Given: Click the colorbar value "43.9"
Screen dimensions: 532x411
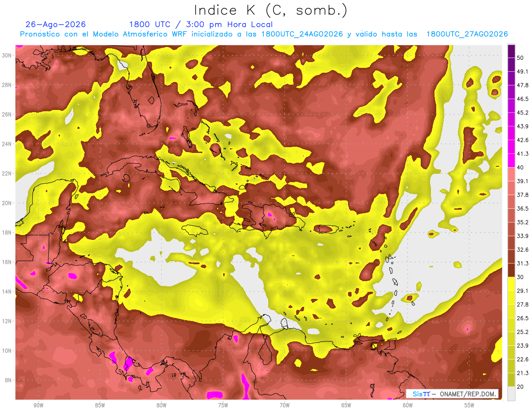Looking at the screenshot, I should tap(523, 126).
